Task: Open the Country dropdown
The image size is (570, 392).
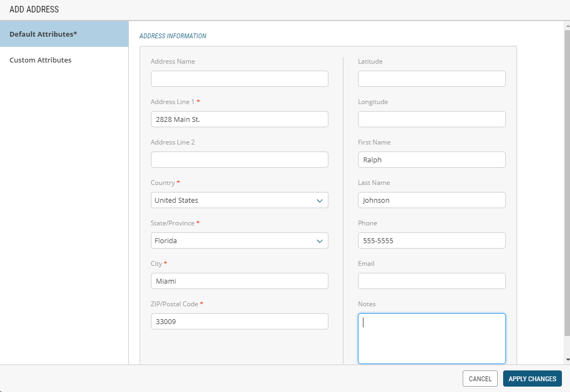Action: [x=239, y=200]
